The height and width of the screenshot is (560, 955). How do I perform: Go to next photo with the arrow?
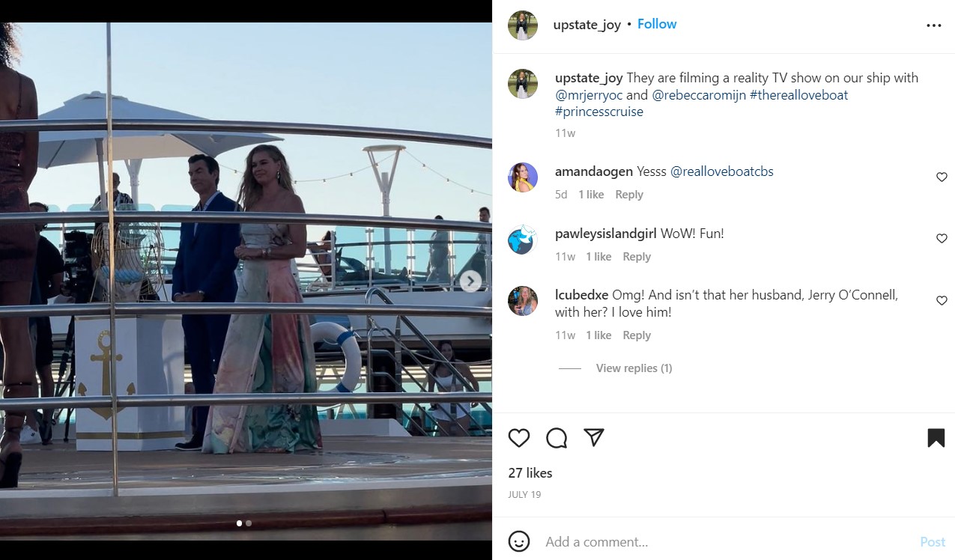tap(470, 281)
